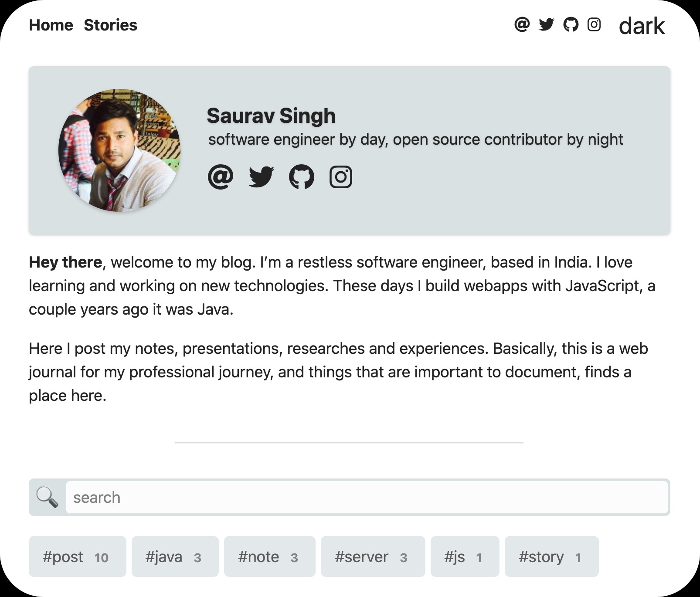The image size is (700, 597).
Task: Toggle dark mode using the dark switch
Action: coord(642,26)
